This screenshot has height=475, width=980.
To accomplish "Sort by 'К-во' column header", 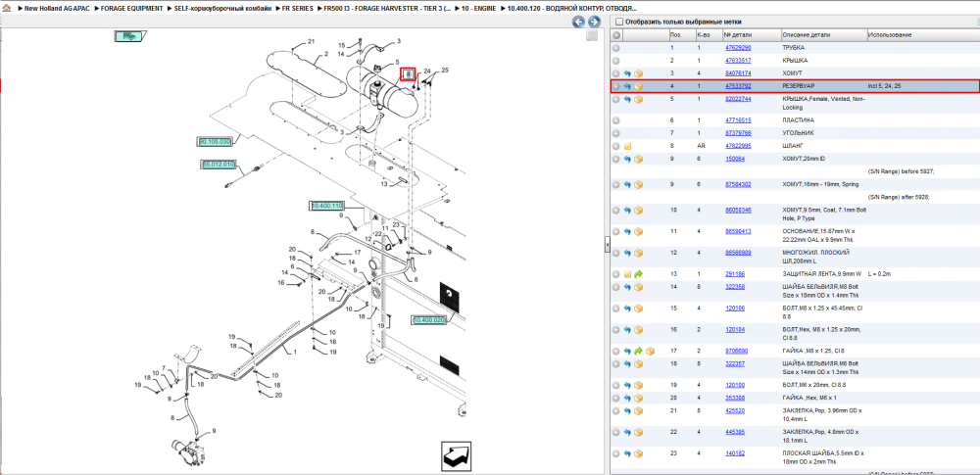I will pyautogui.click(x=710, y=35).
